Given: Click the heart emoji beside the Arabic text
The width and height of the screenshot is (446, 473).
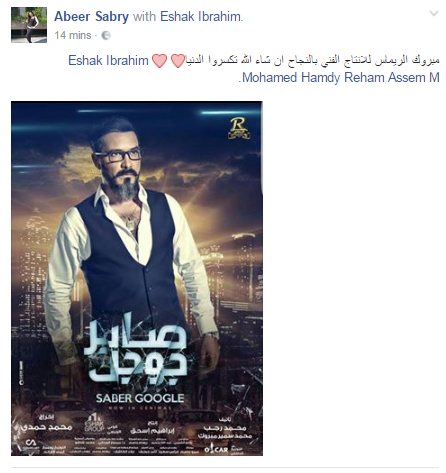Looking at the screenshot, I should pyautogui.click(x=177, y=61).
